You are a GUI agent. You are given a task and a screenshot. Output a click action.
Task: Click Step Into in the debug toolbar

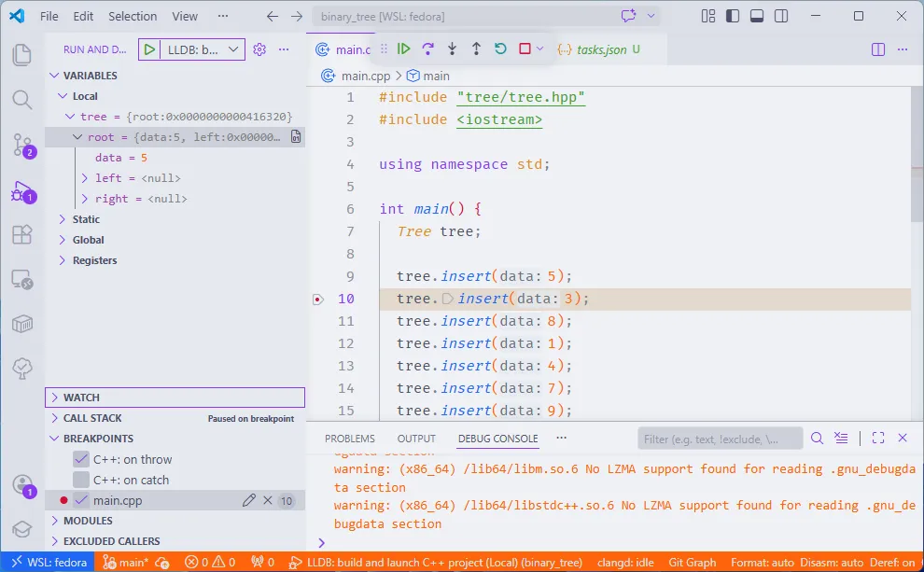(x=452, y=49)
